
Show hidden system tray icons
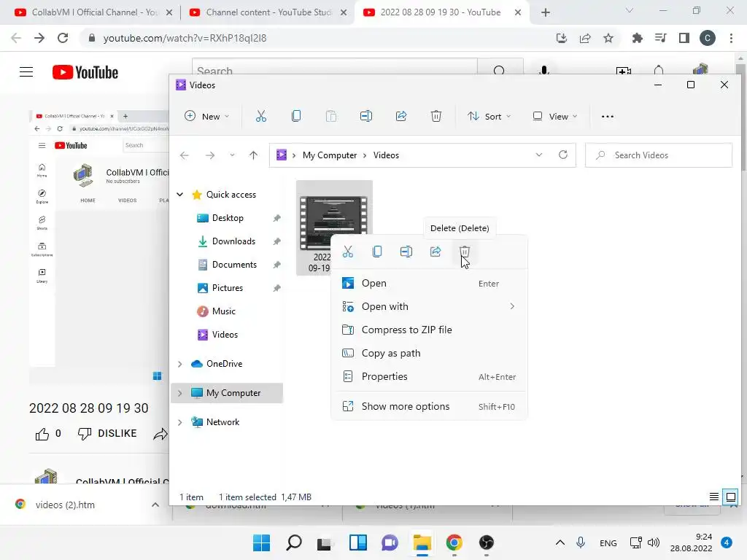tap(560, 542)
